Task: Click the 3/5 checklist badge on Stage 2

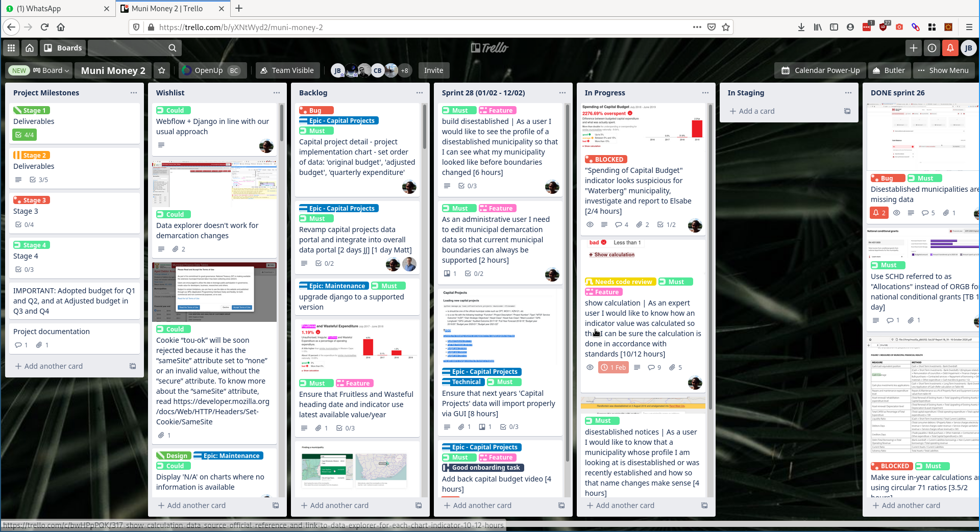Action: pyautogui.click(x=39, y=180)
